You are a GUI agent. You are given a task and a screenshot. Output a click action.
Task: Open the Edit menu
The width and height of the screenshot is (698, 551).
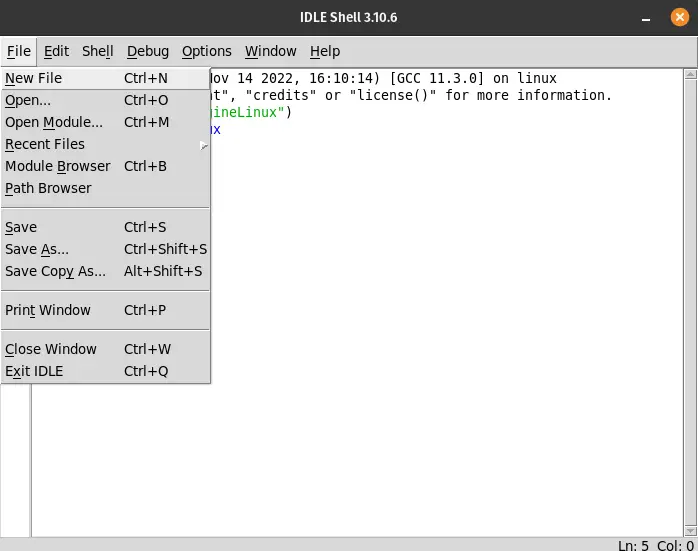56,52
